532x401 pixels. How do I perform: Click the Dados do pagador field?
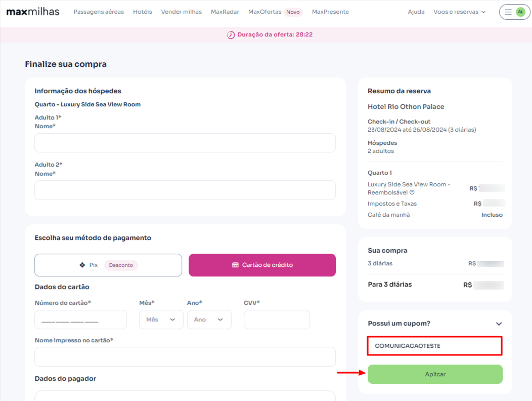185,396
